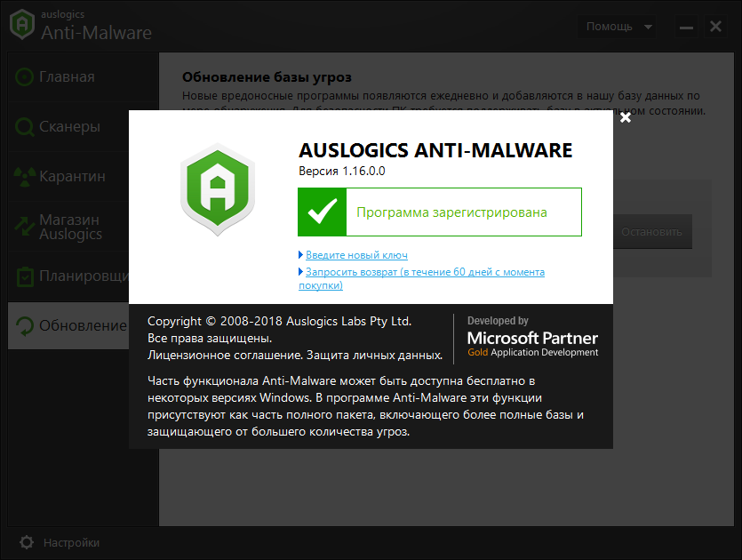The image size is (742, 560).
Task: Click the 'Версия 1.16.0.0' text
Action: point(341,171)
